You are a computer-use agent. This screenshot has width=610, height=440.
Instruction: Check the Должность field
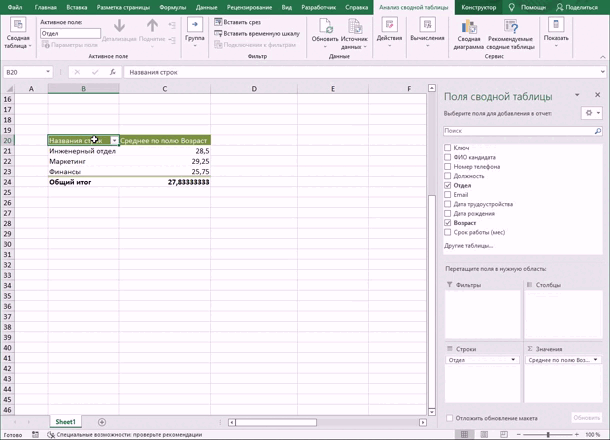[x=447, y=175]
